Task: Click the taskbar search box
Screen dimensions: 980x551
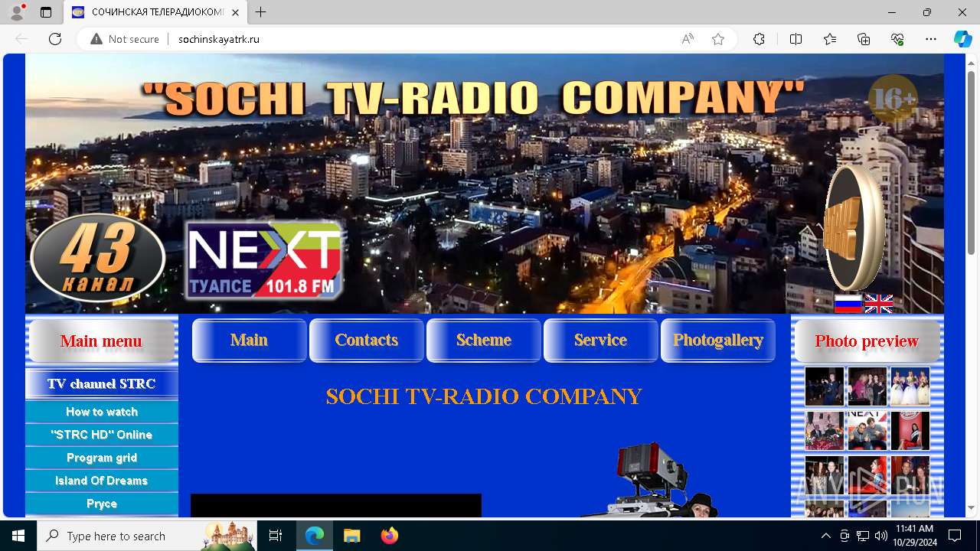Action: (x=148, y=536)
